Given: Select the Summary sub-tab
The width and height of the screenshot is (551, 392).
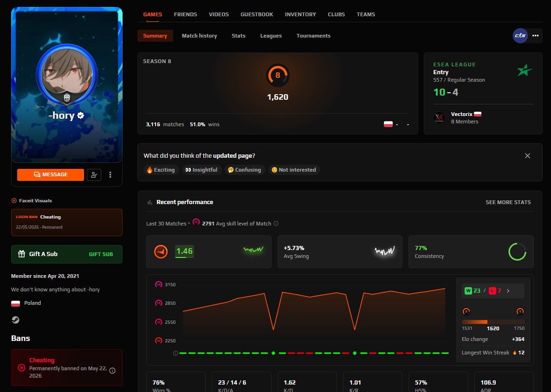Looking at the screenshot, I should coord(155,36).
